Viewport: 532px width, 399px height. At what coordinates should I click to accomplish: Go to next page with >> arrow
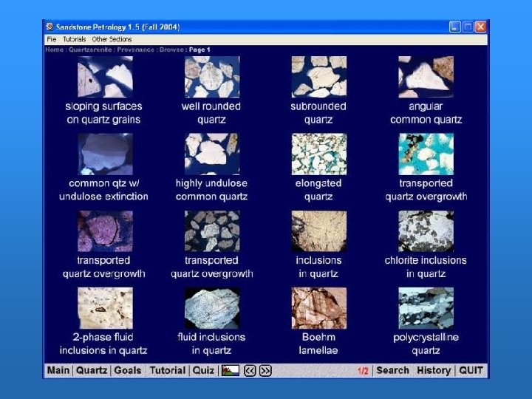265,371
